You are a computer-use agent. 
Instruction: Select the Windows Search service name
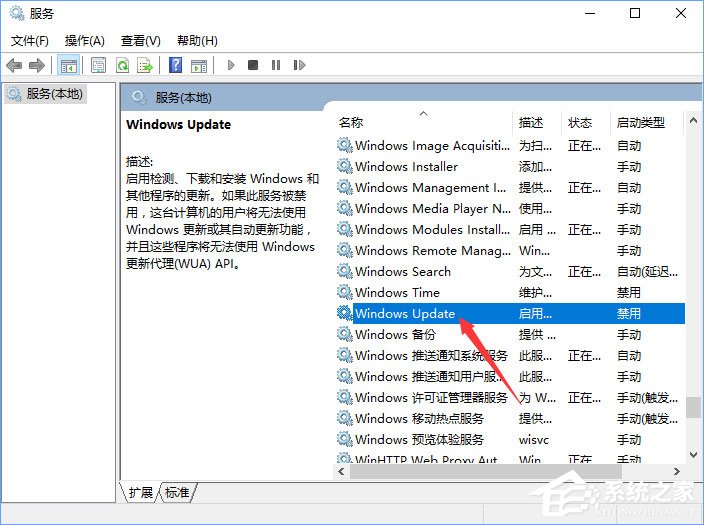pos(403,271)
